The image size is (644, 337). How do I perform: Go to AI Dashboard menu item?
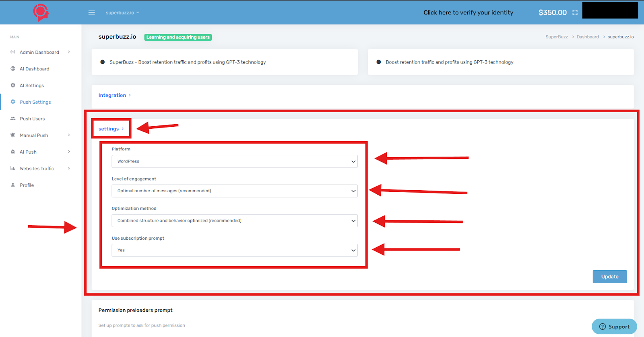35,69
